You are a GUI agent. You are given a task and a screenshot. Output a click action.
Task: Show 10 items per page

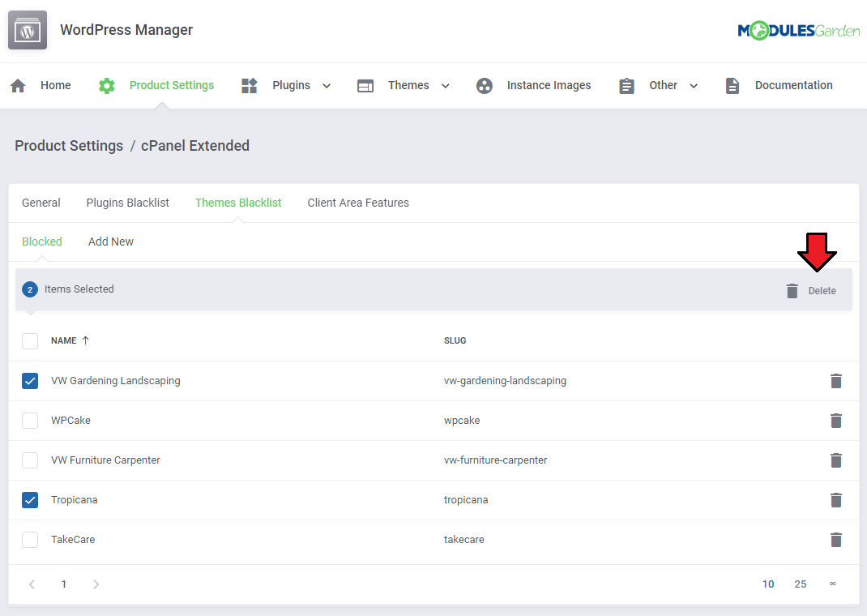click(768, 584)
